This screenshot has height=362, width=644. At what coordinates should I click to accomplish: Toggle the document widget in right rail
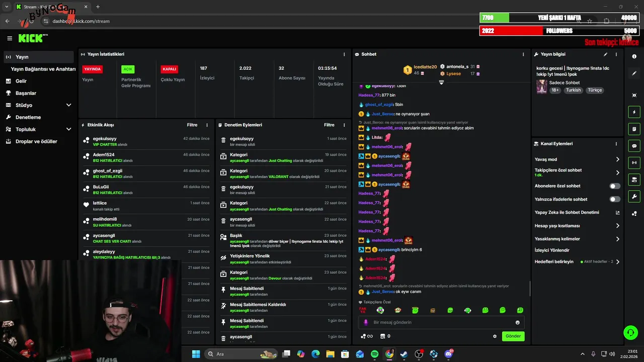point(634,129)
